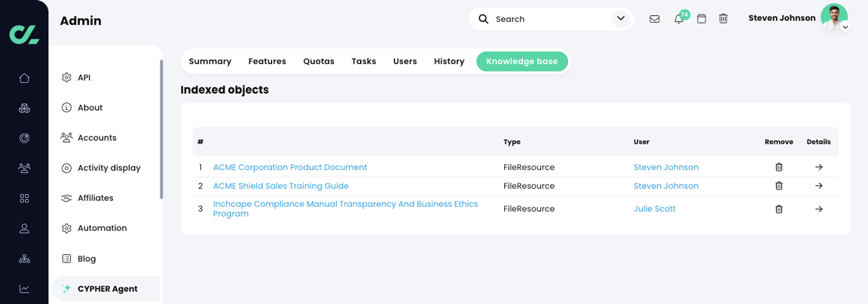This screenshot has width=868, height=304.
Task: Click the target goals icon in left rail
Action: (24, 138)
